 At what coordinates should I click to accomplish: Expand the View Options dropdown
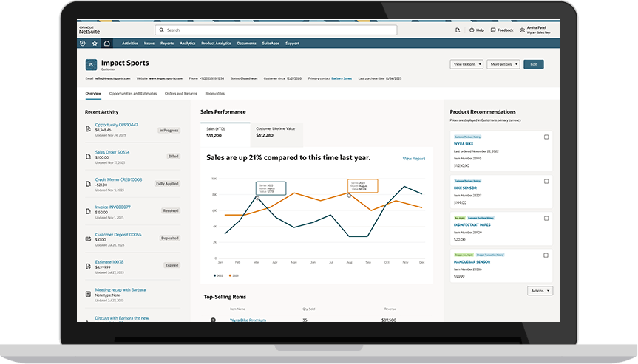coord(466,64)
